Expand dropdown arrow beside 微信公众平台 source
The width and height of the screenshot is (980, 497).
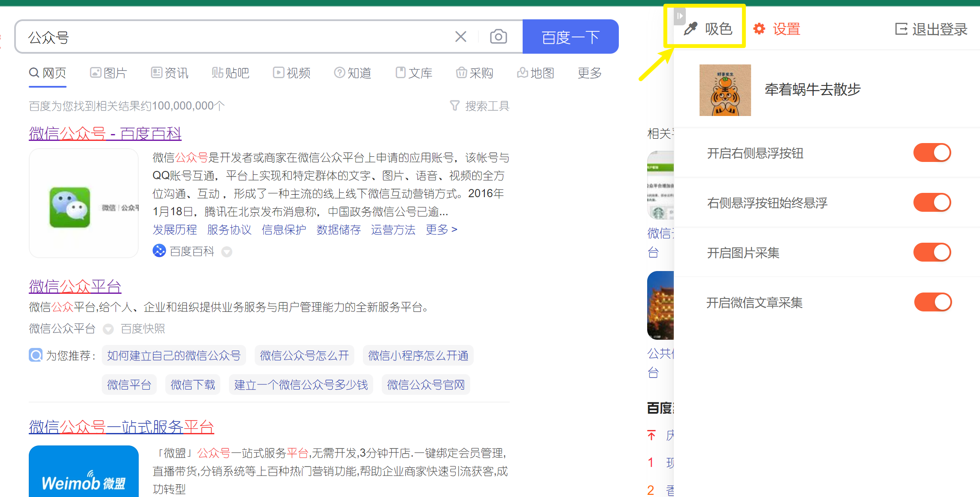(108, 329)
